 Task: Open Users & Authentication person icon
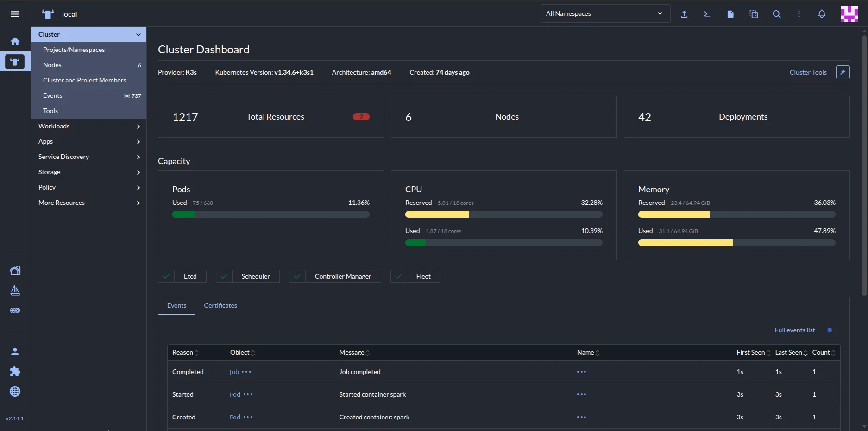(x=15, y=352)
